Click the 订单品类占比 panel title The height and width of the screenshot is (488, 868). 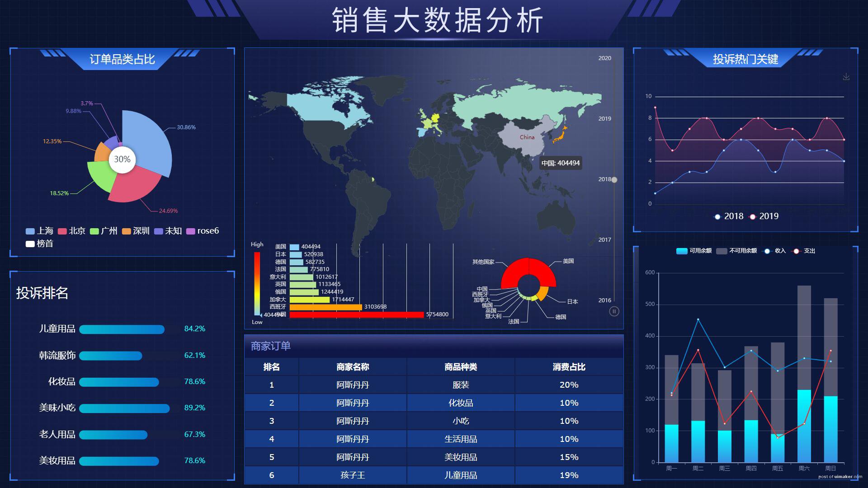click(x=122, y=60)
